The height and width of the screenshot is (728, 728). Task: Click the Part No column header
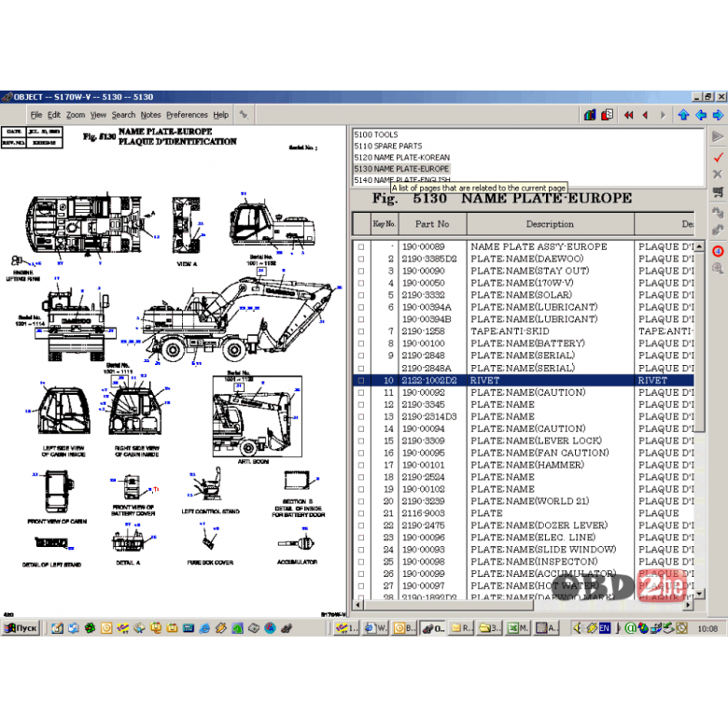coord(432,224)
